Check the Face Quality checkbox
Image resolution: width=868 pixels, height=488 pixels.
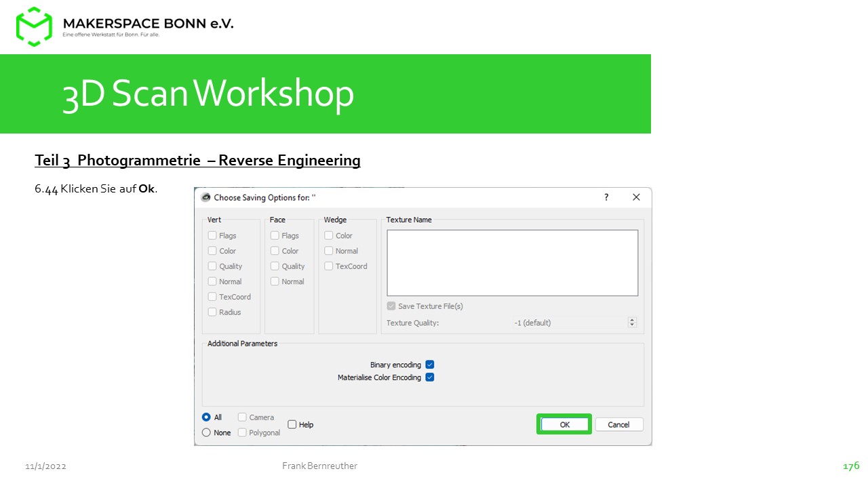point(275,266)
